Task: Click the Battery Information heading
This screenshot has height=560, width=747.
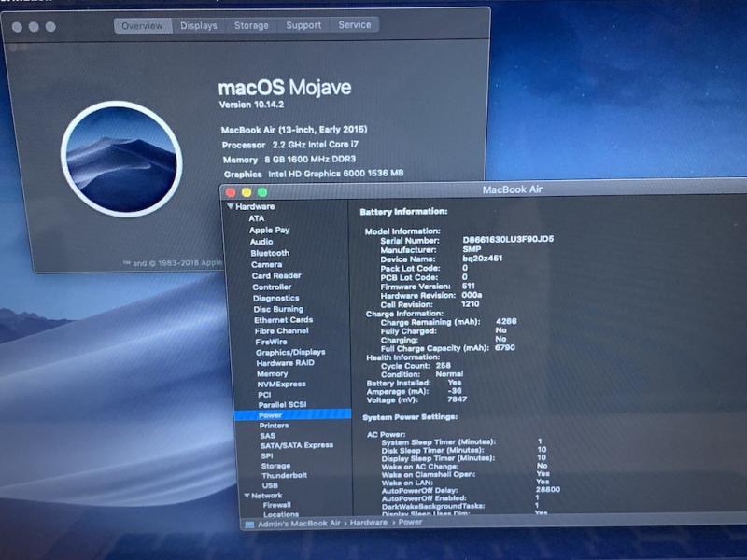Action: pos(403,212)
